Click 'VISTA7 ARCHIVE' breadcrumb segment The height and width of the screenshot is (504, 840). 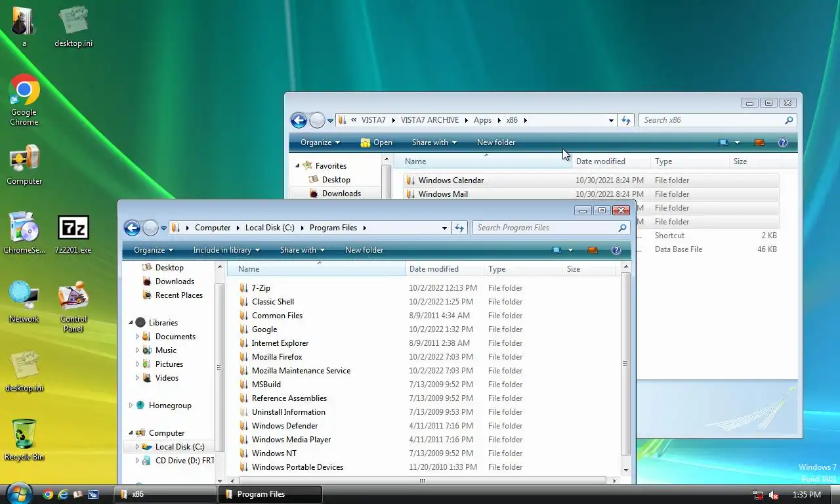(x=430, y=120)
